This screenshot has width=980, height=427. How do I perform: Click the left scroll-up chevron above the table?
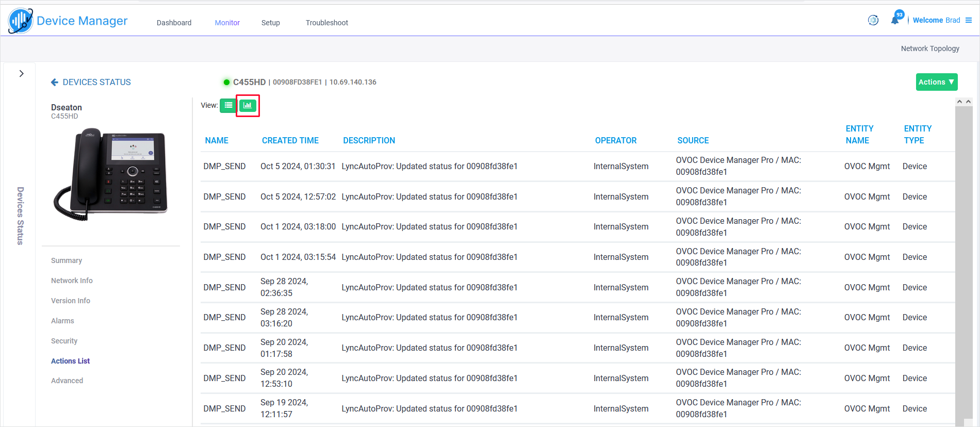click(959, 102)
